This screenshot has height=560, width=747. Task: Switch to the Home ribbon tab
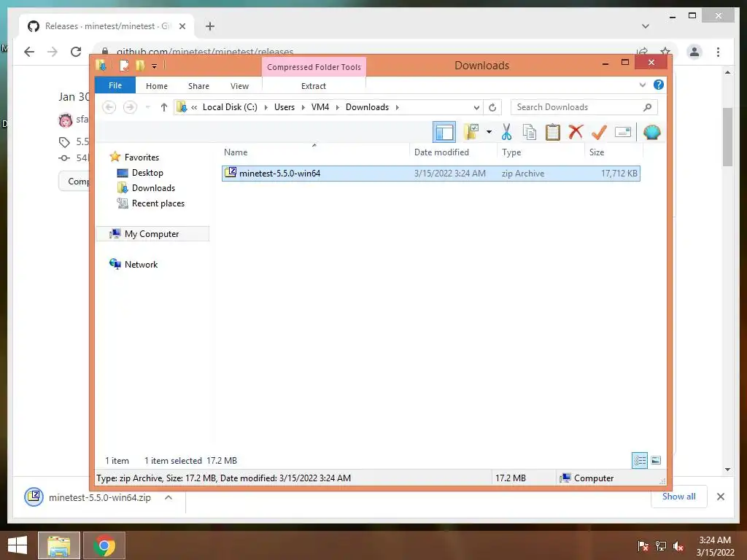click(157, 86)
